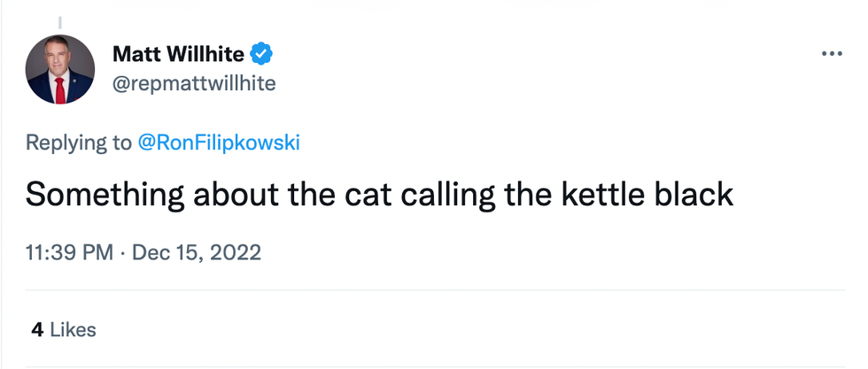Open the @RonFilipkowski mention link
This screenshot has height=369, width=868.
point(219,143)
